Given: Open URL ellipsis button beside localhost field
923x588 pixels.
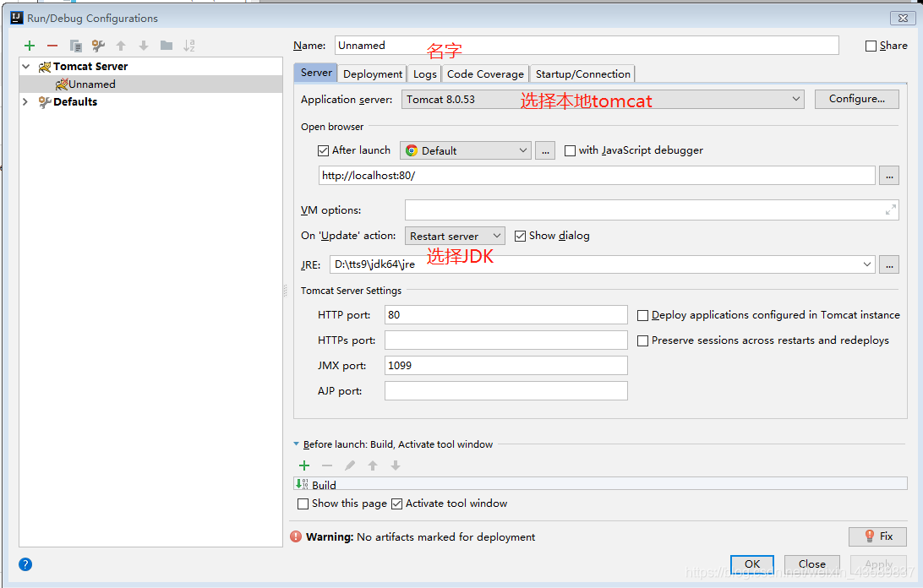Looking at the screenshot, I should coord(889,176).
